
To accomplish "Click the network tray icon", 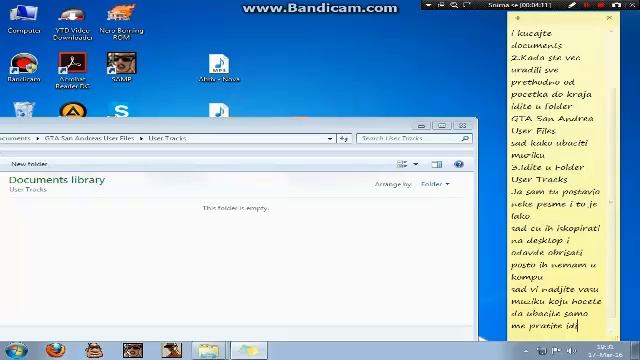I will tap(541, 351).
